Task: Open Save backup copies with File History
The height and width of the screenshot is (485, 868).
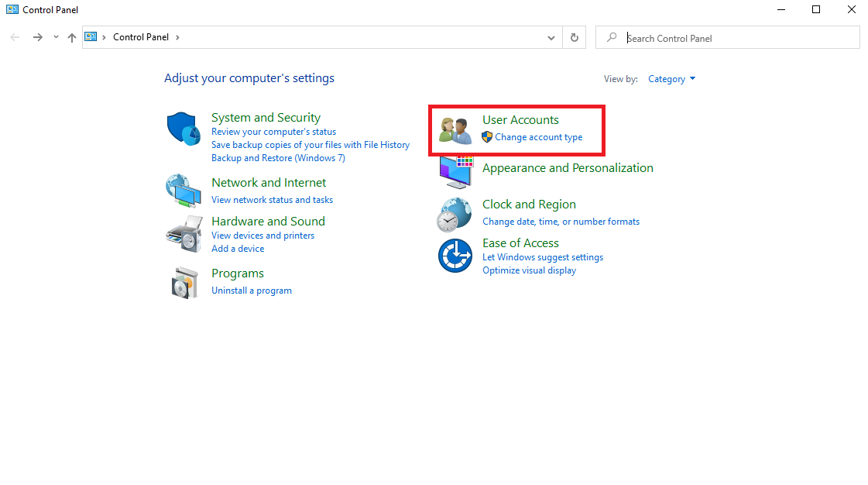Action: 310,145
